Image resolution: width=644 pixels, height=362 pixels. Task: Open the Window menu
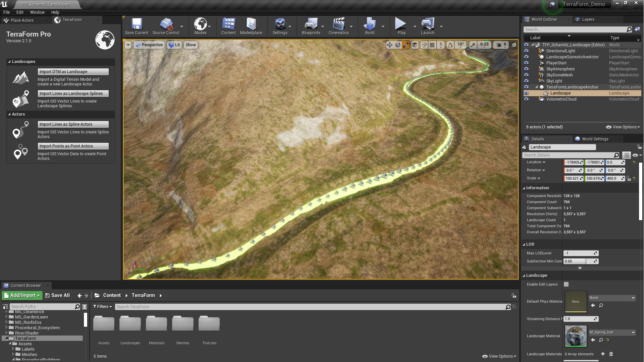(x=37, y=12)
